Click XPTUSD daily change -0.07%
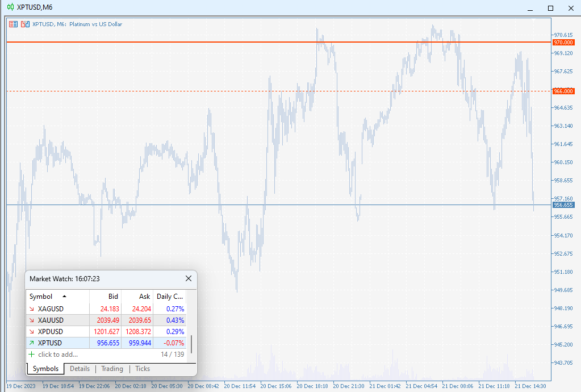The width and height of the screenshot is (581, 392). (x=174, y=343)
